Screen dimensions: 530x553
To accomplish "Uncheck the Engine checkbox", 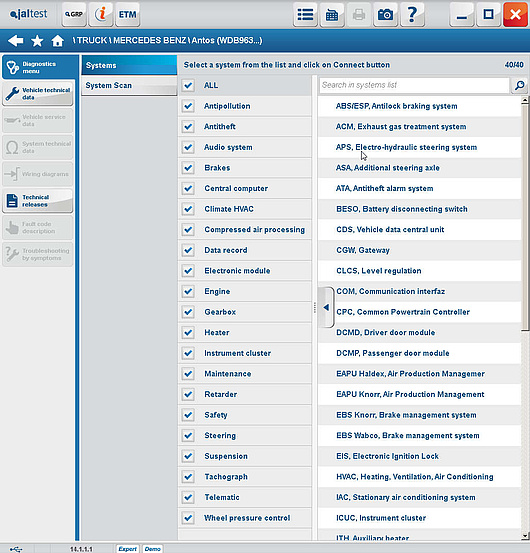I will [x=188, y=291].
